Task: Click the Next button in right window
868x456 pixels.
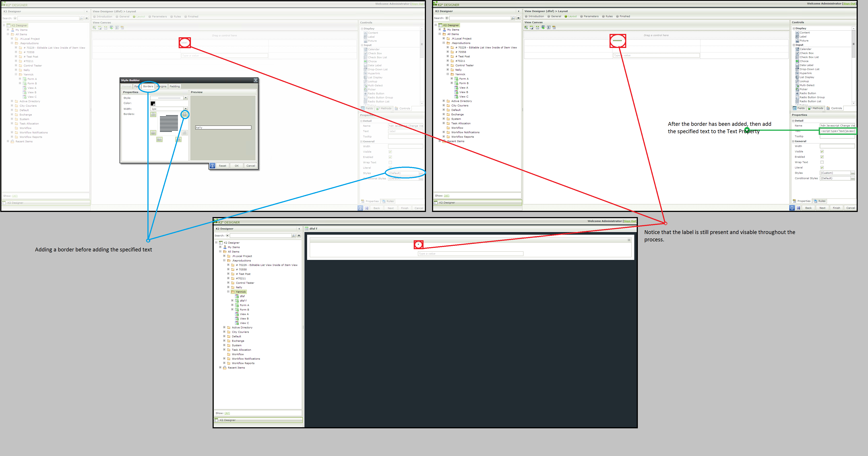Action: coord(822,208)
